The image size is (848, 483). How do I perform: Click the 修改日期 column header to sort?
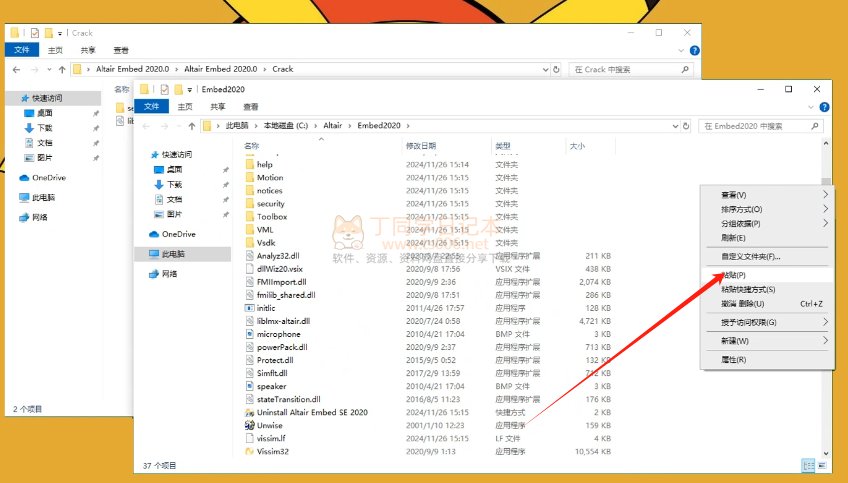(421, 146)
